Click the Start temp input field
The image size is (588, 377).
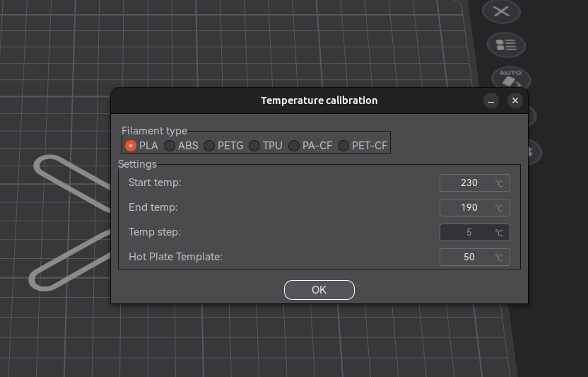pyautogui.click(x=475, y=183)
